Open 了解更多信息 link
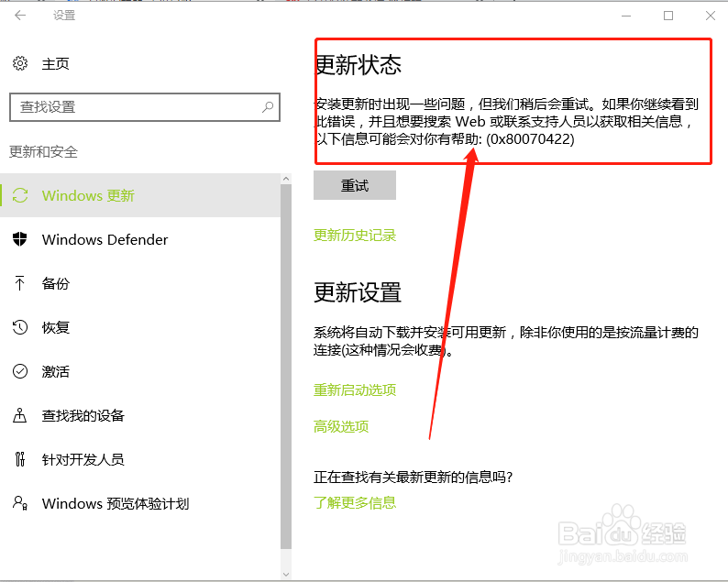Screen dimensions: 728x582 pos(355,502)
